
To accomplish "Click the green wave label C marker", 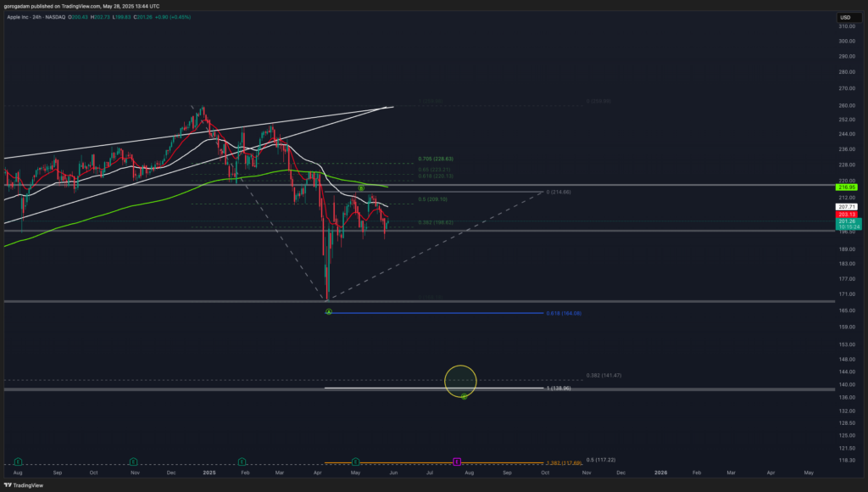I will tap(464, 396).
